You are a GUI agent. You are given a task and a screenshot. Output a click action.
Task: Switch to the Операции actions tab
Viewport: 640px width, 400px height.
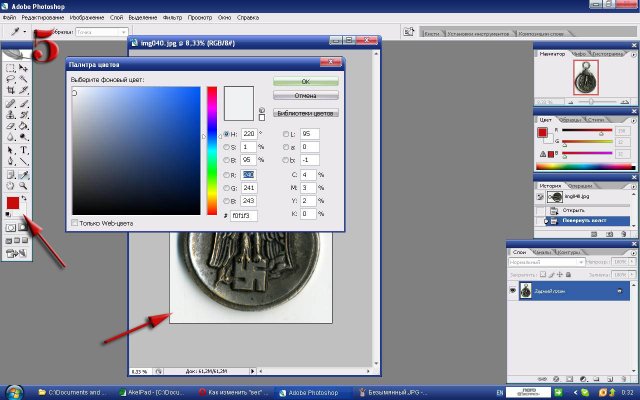pyautogui.click(x=580, y=186)
